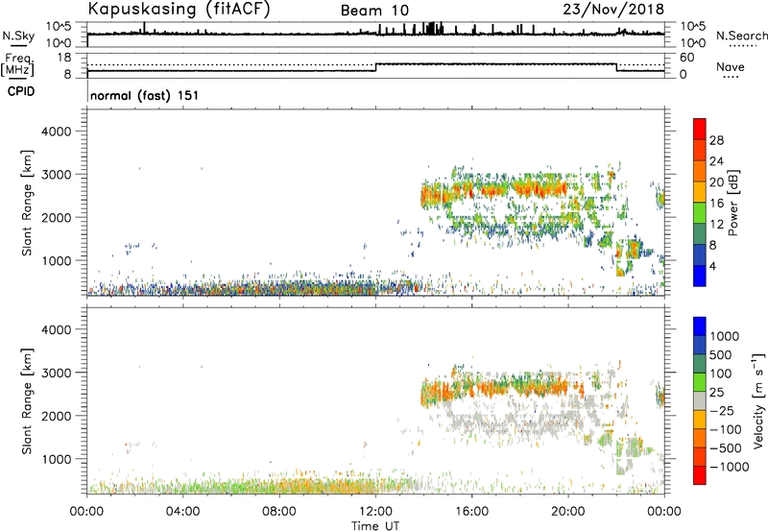Click the 3000 km tick of power panel

coord(57,175)
